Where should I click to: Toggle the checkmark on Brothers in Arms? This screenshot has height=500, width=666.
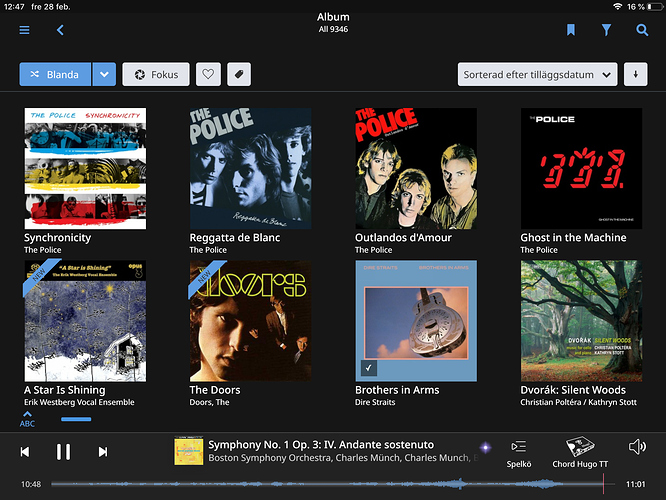coord(369,368)
